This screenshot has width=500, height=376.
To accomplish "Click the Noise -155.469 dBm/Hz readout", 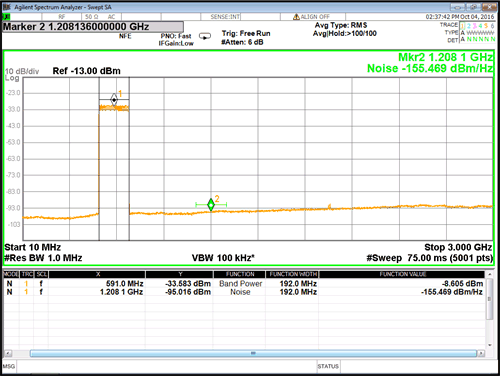I will tap(430, 68).
